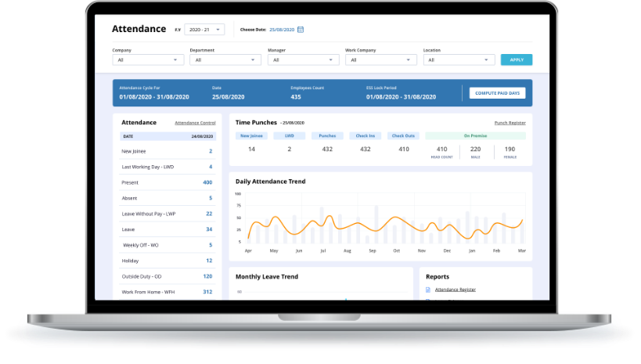Select the Punches tag in Time Punches
This screenshot has height=364, width=641.
click(x=327, y=135)
